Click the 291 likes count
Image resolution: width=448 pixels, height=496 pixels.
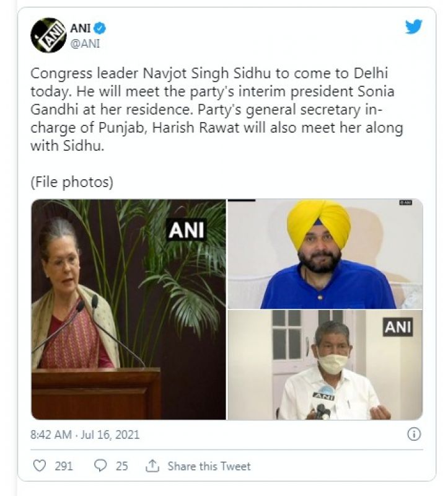tap(64, 466)
